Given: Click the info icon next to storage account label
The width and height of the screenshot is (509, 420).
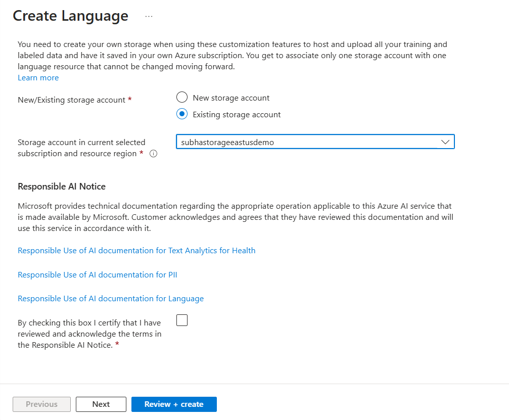Looking at the screenshot, I should [x=154, y=154].
